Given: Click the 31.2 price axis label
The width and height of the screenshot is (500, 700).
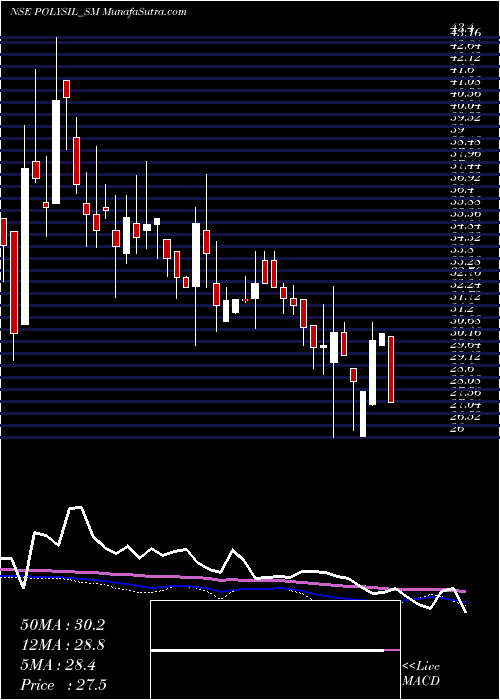Looking at the screenshot, I should pyautogui.click(x=464, y=309).
